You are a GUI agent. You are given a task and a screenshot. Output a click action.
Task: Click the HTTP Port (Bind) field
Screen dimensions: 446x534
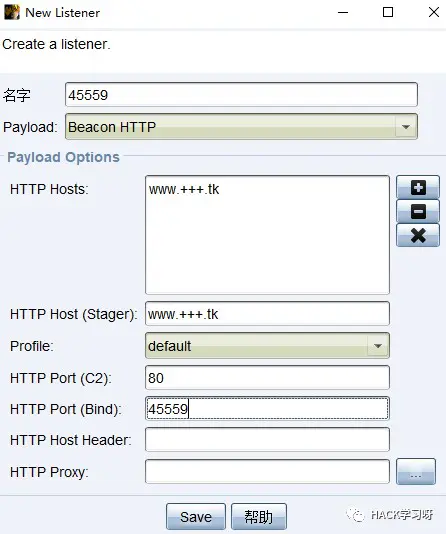coord(267,408)
